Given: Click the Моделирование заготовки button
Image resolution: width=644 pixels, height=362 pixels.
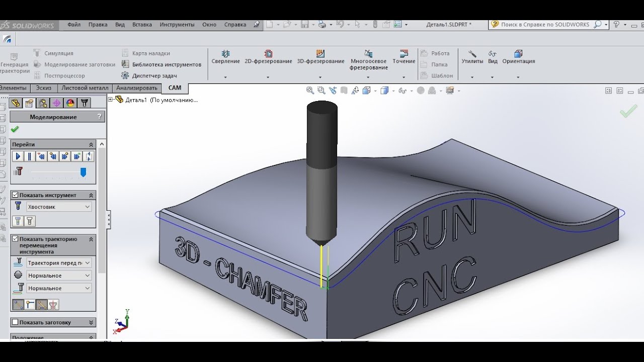Looking at the screenshot, I should click(x=74, y=64).
